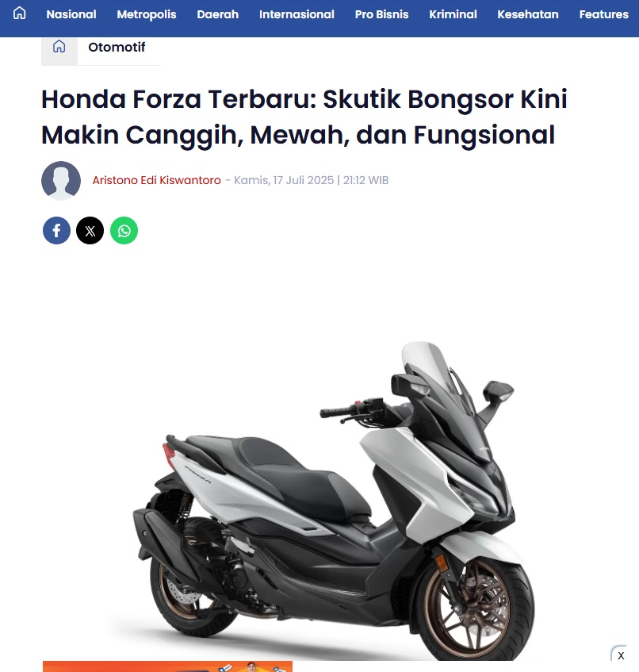Screen dimensions: 639x672
Task: Share article on X (Twitter)
Action: coord(90,231)
